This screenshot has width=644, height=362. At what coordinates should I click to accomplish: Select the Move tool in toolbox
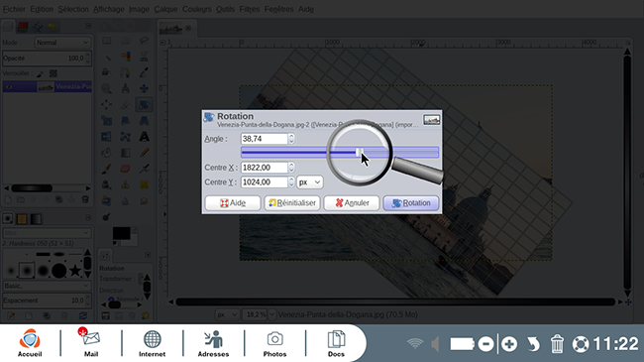(144, 88)
